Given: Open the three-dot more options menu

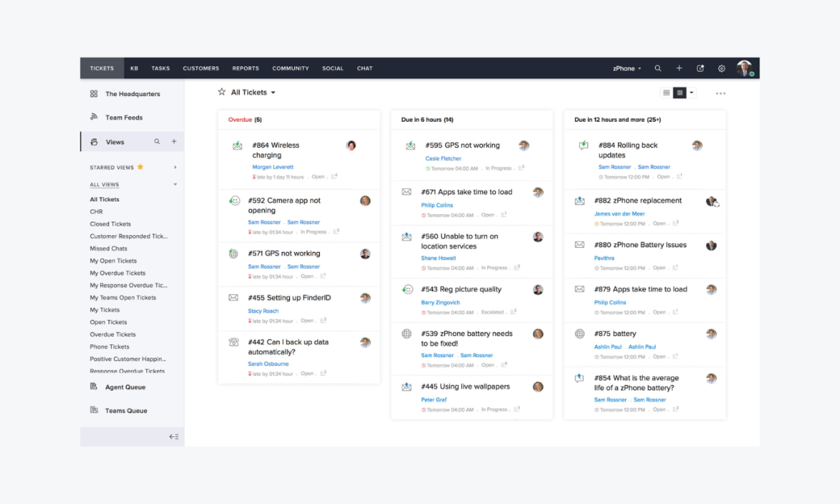Looking at the screenshot, I should pos(720,93).
